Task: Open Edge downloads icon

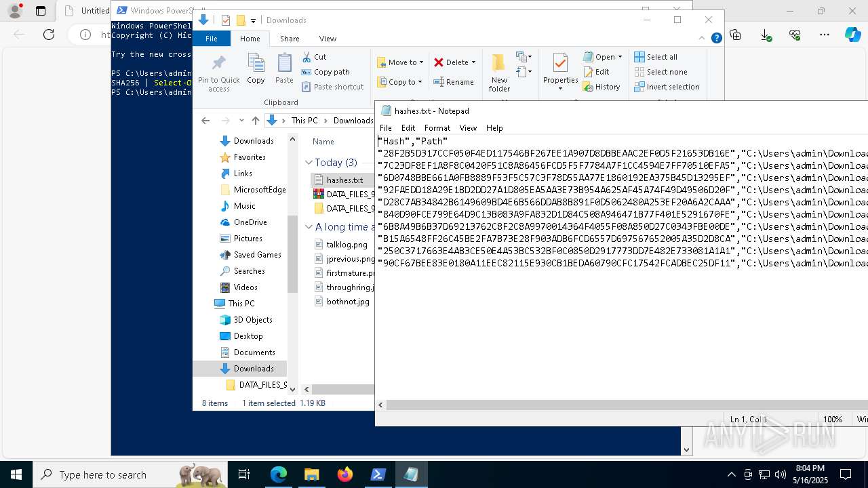Action: coord(766,35)
